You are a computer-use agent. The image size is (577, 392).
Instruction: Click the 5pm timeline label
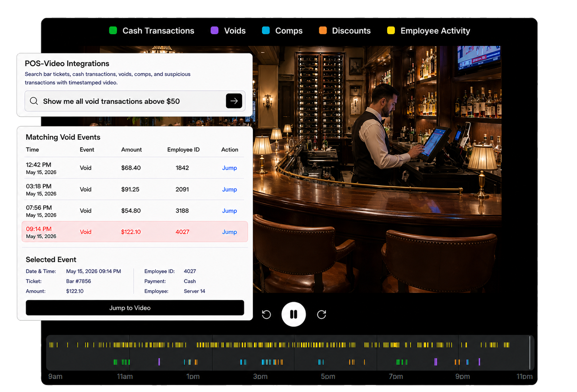[328, 376]
